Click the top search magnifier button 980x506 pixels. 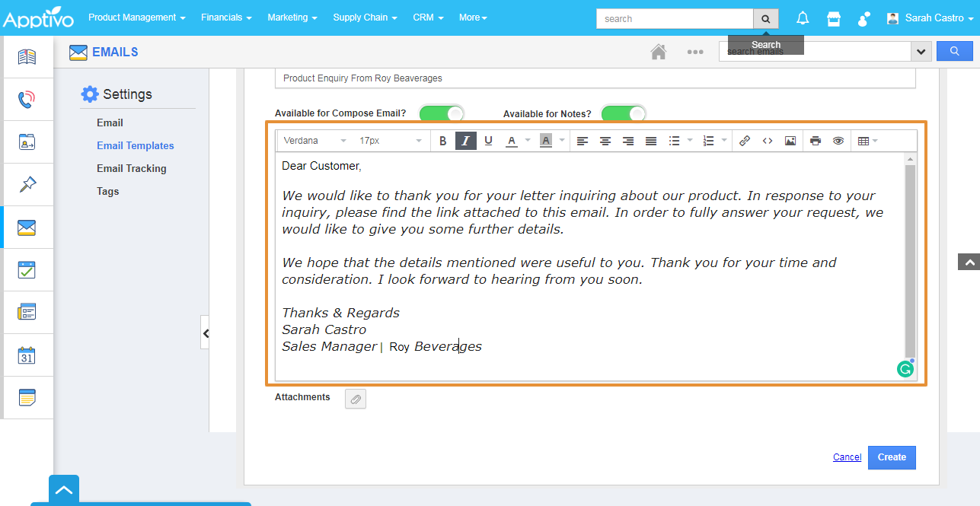(766, 18)
